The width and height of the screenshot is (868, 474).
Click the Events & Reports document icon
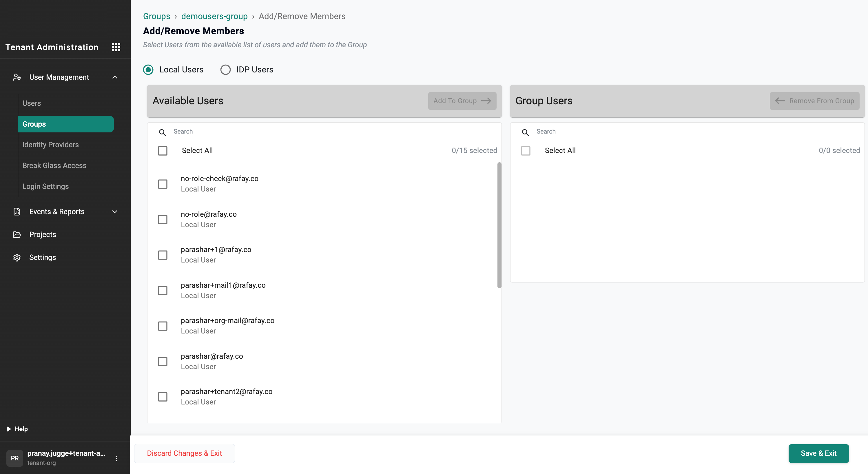coord(17,212)
